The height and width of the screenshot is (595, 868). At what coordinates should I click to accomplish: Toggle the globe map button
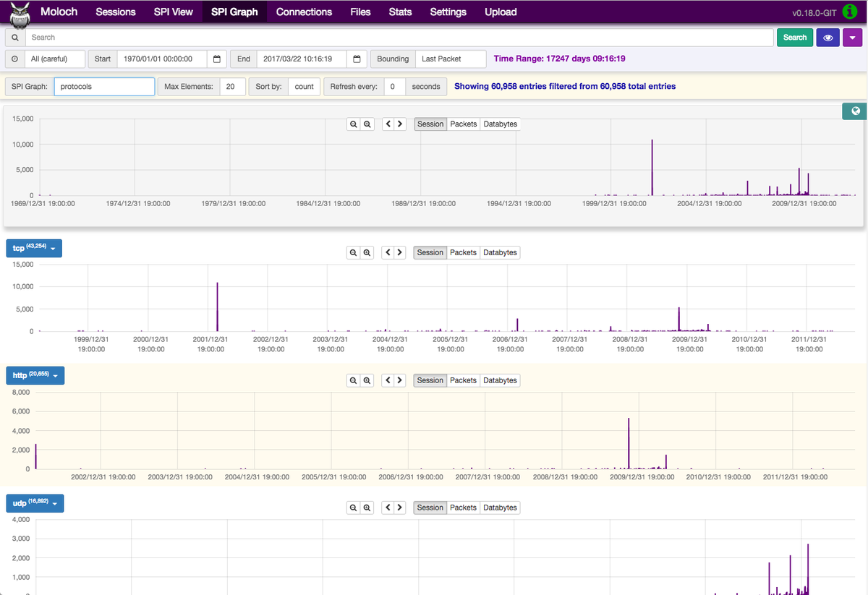[856, 111]
